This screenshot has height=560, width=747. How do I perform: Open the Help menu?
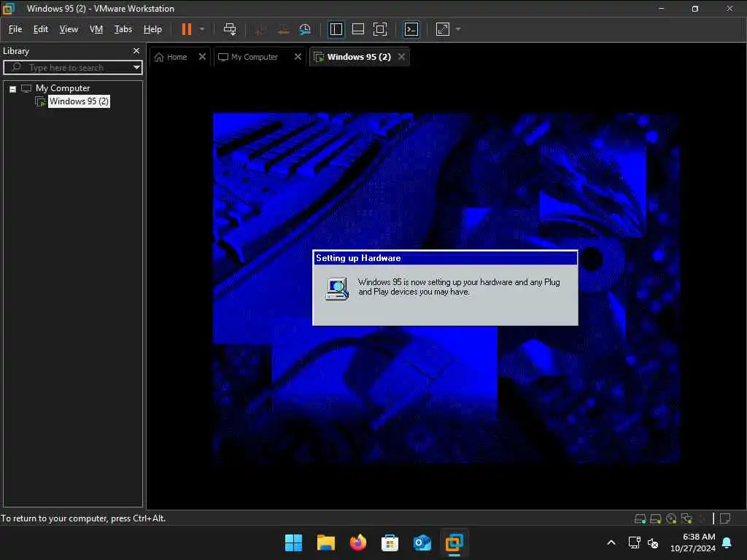coord(152,29)
